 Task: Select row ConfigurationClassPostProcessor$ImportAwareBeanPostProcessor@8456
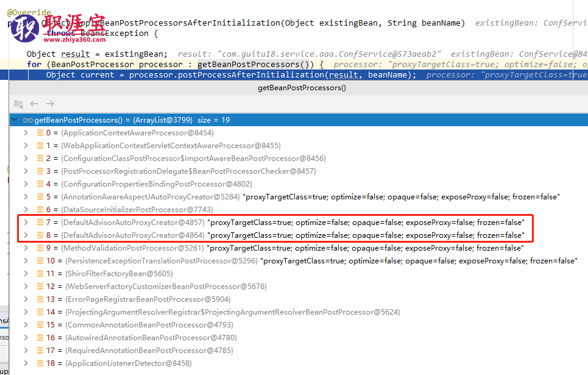point(299,158)
